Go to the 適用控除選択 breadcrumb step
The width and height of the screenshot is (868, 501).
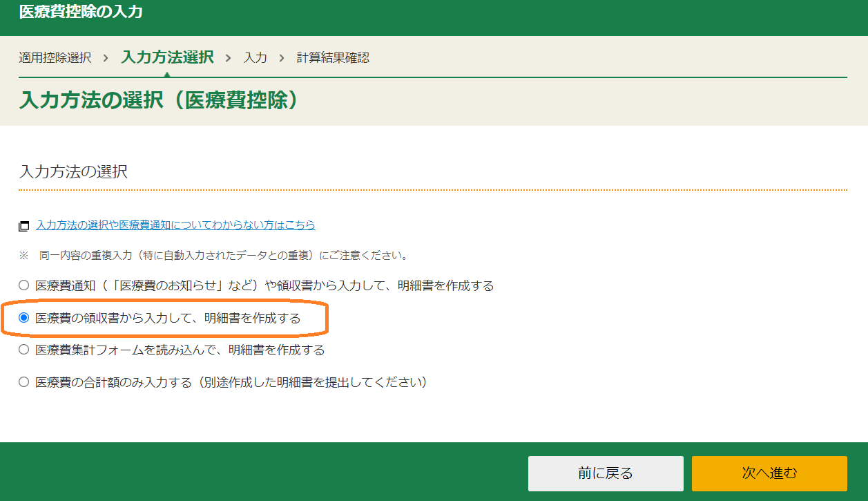[55, 58]
